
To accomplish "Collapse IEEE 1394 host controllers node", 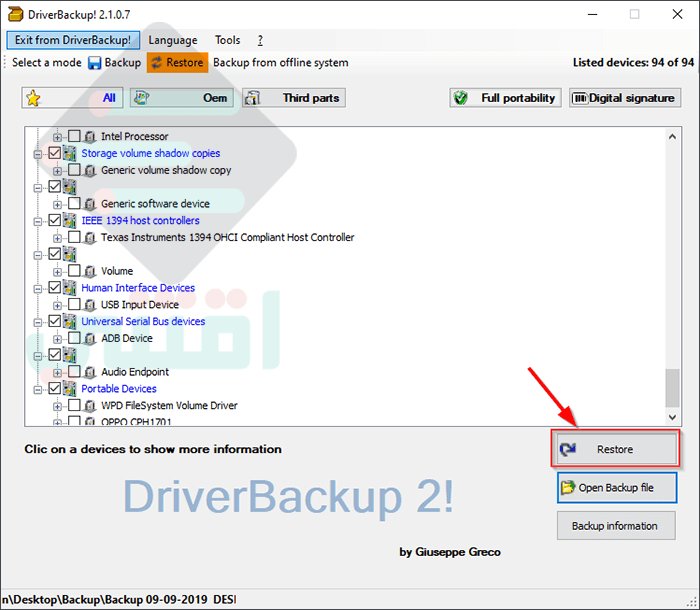I will point(38,221).
